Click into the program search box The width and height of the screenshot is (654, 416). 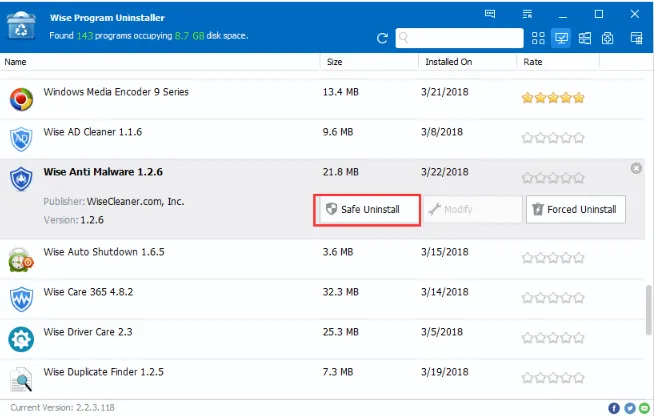point(459,38)
